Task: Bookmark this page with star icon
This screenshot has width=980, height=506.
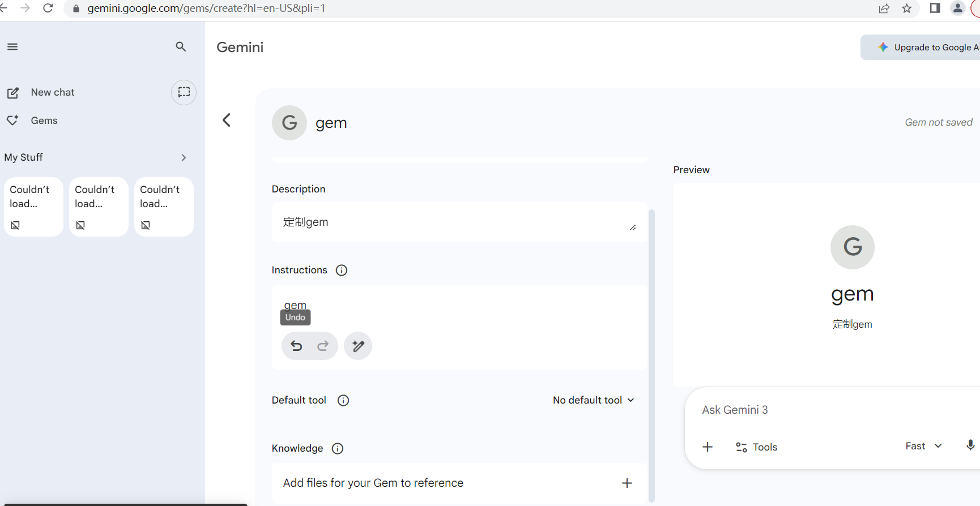Action: point(907,8)
